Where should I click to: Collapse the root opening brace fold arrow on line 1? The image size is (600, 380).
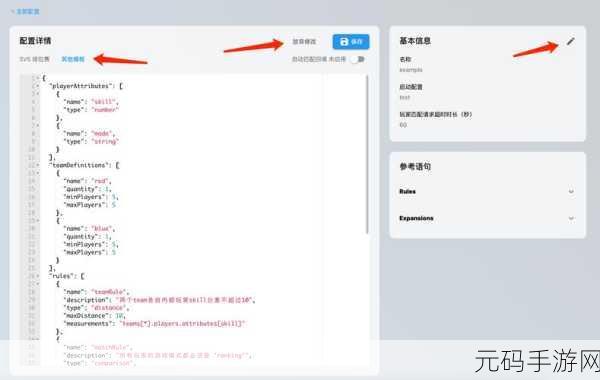pos(38,78)
